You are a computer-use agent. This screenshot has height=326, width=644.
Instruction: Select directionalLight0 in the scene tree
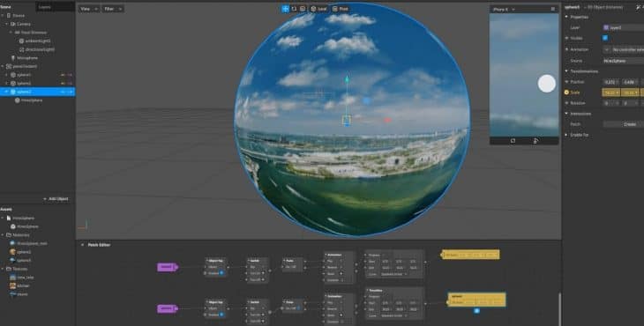click(x=40, y=49)
